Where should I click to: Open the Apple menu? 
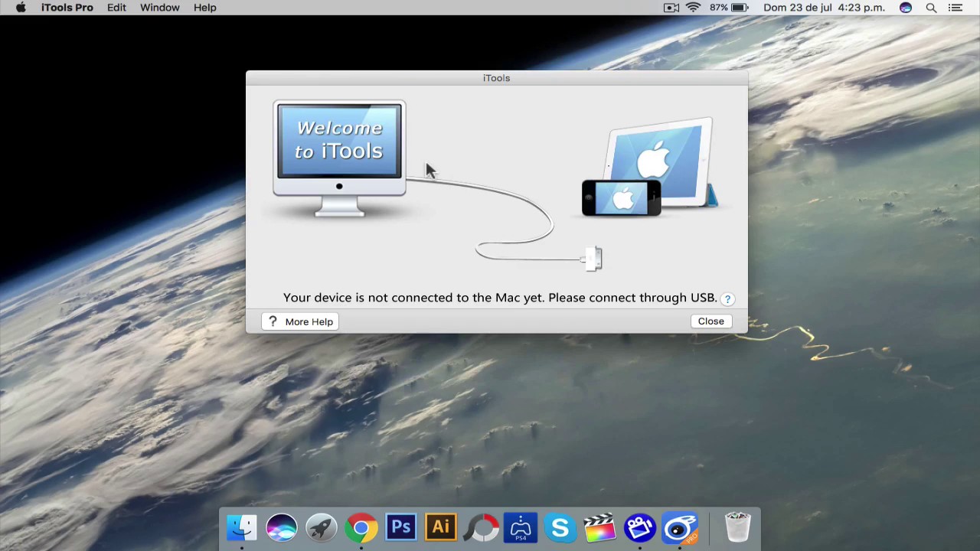[x=21, y=8]
